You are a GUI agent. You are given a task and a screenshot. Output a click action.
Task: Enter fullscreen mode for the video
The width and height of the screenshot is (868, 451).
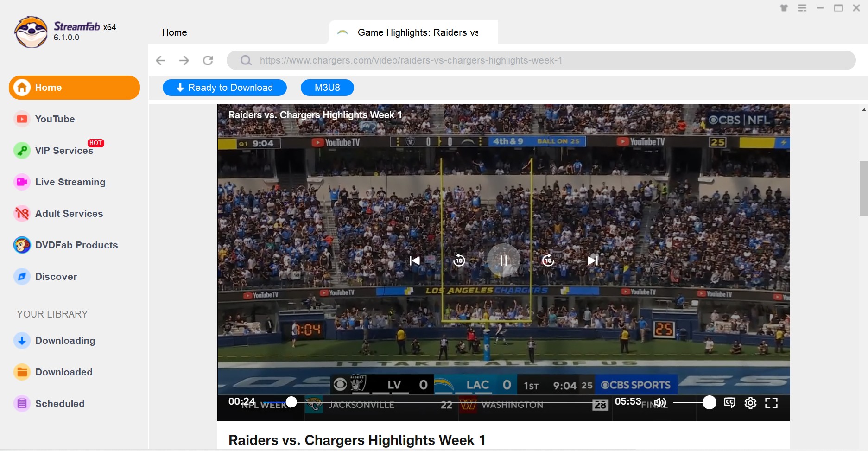771,403
